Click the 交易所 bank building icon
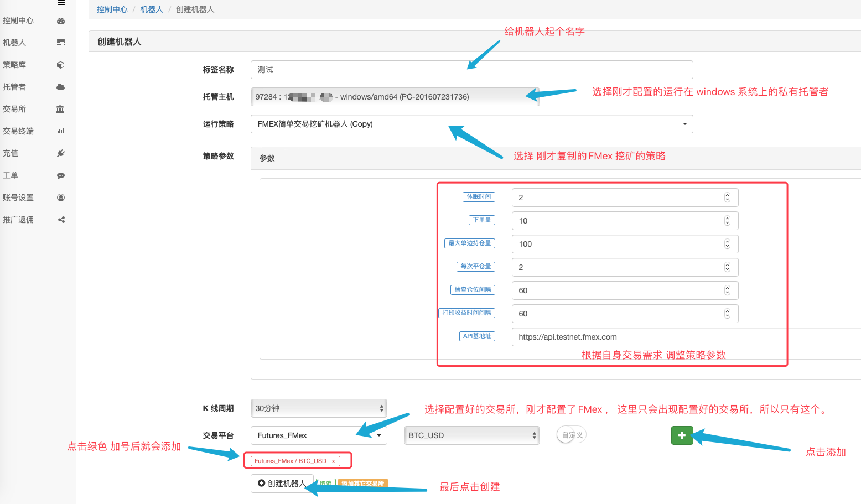Viewport: 861px width, 504px height. pyautogui.click(x=60, y=109)
